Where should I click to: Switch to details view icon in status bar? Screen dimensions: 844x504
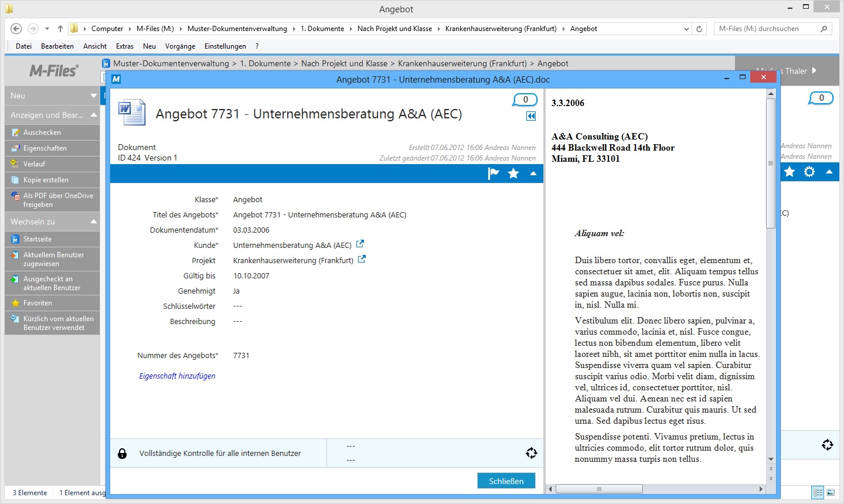coord(818,493)
